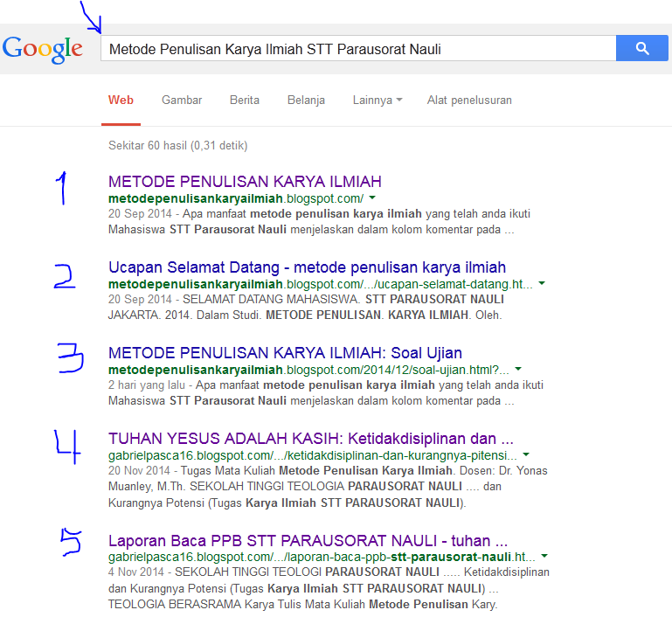Focus the Google search query box
This screenshot has height=617, width=672.
pyautogui.click(x=358, y=48)
